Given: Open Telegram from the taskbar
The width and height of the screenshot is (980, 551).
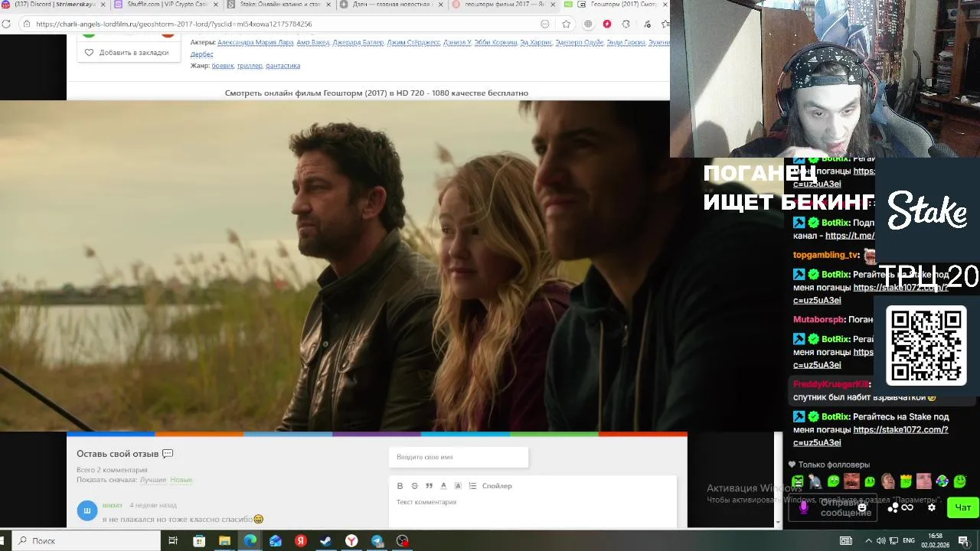Looking at the screenshot, I should coord(377,541).
